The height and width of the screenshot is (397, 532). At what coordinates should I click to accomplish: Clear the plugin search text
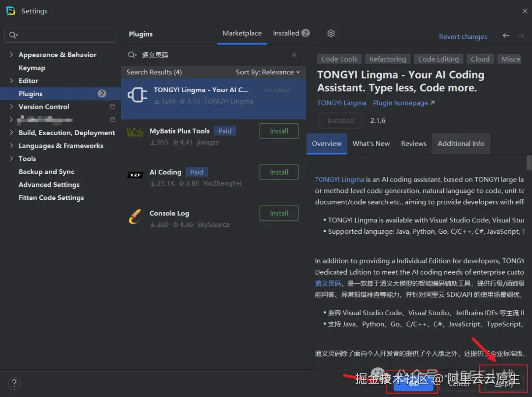pos(294,55)
